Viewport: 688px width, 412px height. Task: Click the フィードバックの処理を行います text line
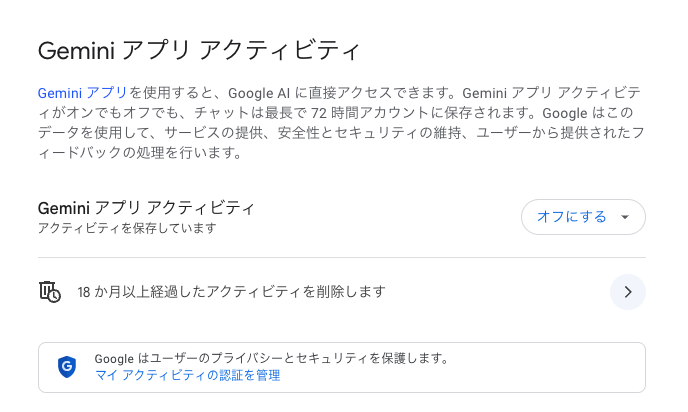click(x=140, y=153)
